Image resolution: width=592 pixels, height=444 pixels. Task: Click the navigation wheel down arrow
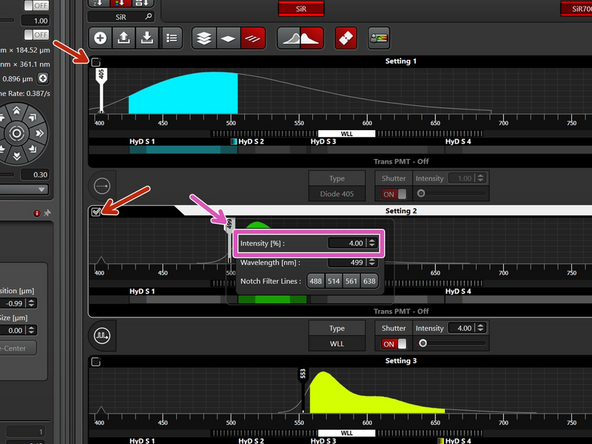click(x=17, y=156)
